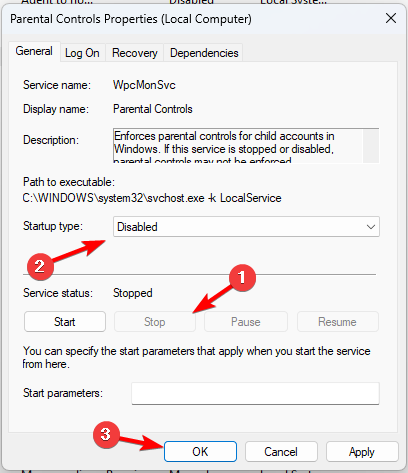
Task: Click the Cancel button
Action: pos(281,452)
